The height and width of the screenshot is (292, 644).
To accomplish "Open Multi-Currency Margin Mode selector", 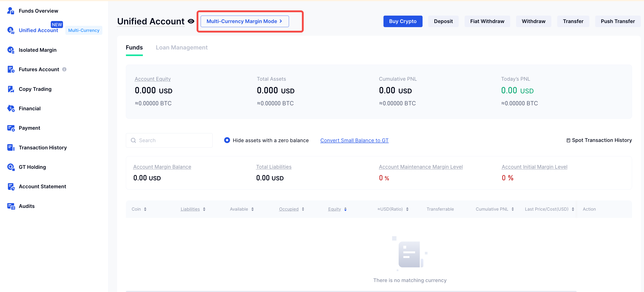I will click(244, 21).
